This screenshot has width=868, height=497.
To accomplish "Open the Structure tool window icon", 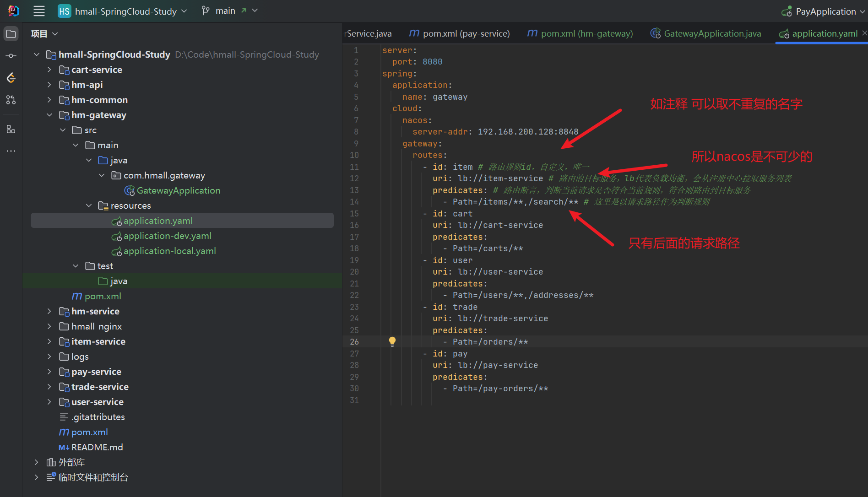I will pyautogui.click(x=11, y=130).
